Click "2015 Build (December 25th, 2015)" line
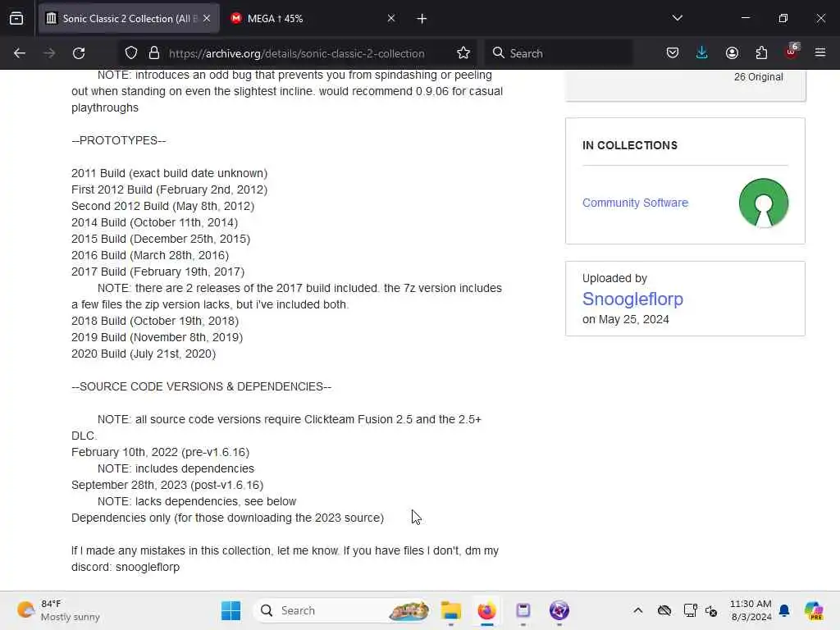840x630 pixels. pyautogui.click(x=161, y=239)
